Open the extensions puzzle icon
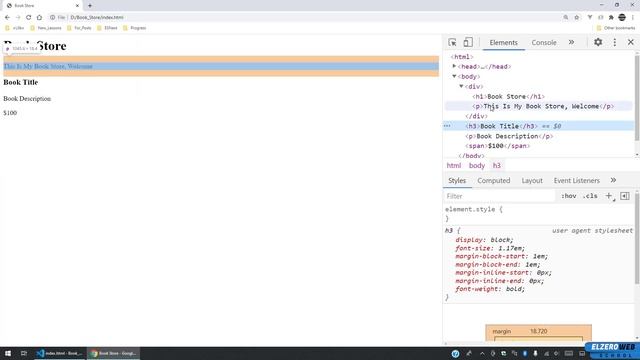 [x=611, y=18]
